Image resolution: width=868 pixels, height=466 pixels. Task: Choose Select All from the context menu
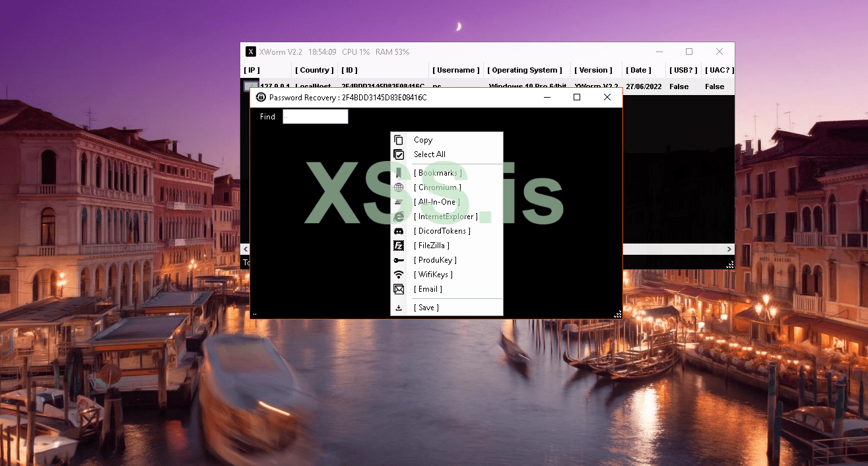pos(430,154)
